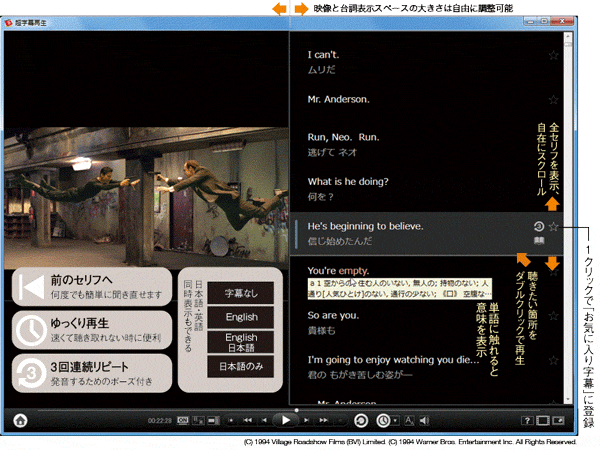Stop playback with the stop button
The image size is (600, 450).
click(231, 421)
